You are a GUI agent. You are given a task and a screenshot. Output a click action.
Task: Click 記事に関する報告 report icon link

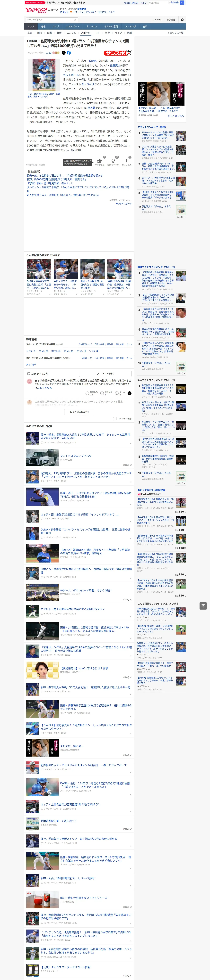36,165
